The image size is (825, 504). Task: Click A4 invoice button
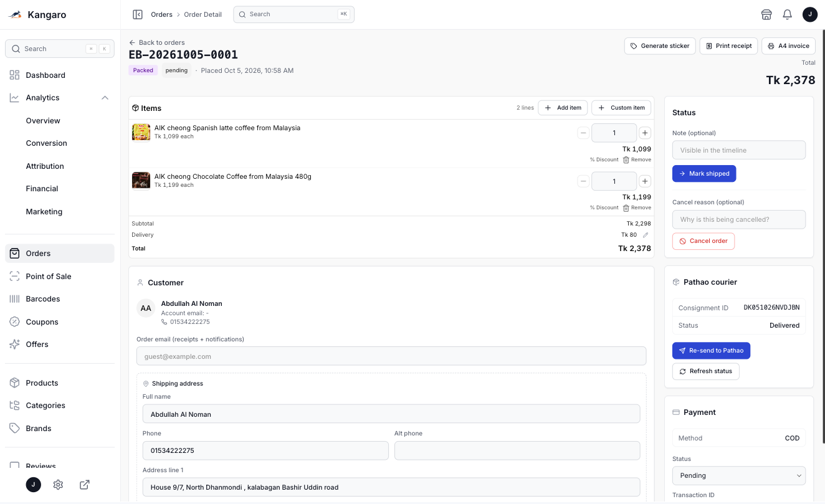[788, 46]
